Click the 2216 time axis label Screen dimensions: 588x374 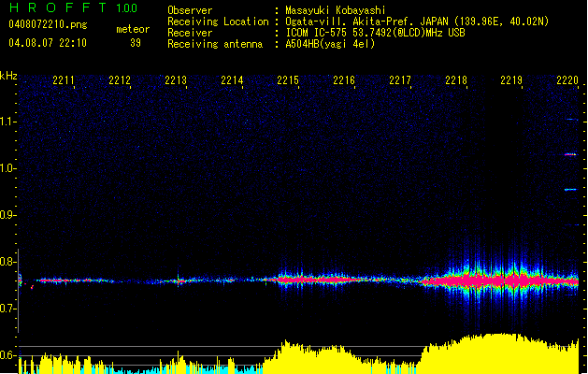click(x=344, y=79)
